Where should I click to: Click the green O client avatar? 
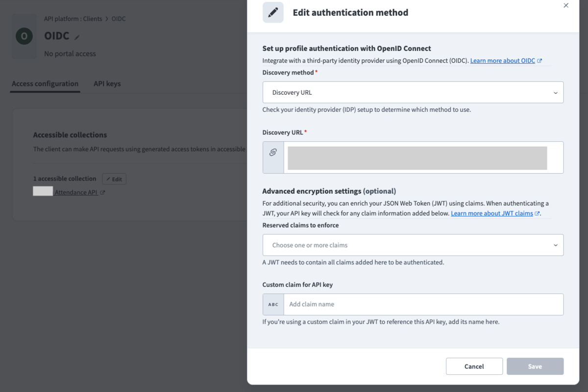[x=24, y=36]
